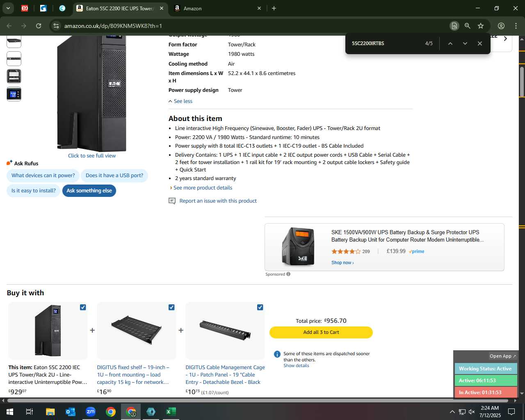Open find-in-page icon in address bar
The width and height of the screenshot is (525, 420).
pyautogui.click(x=454, y=26)
